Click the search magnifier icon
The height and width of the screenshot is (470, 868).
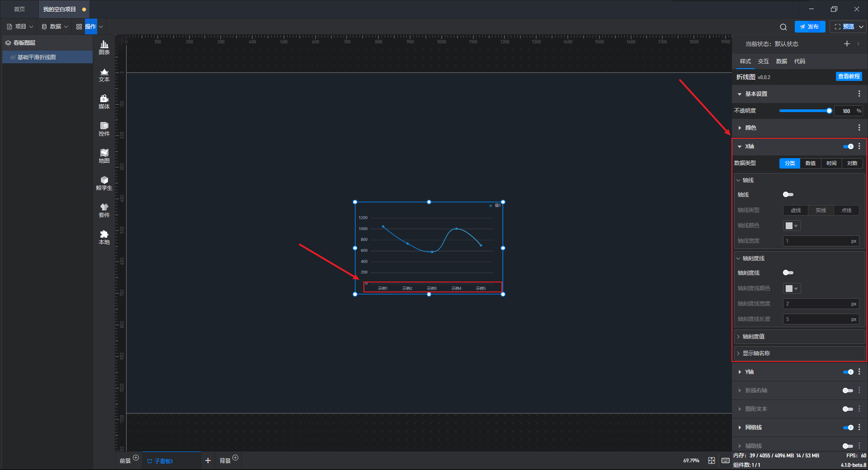tap(783, 27)
